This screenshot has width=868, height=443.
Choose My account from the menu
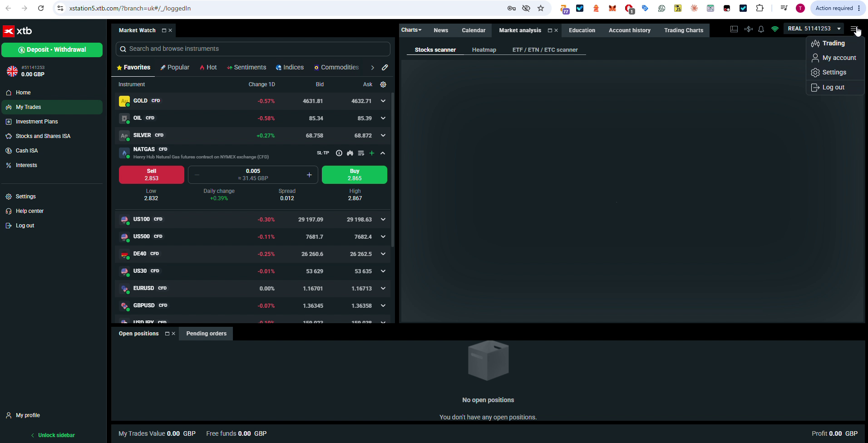(835, 58)
